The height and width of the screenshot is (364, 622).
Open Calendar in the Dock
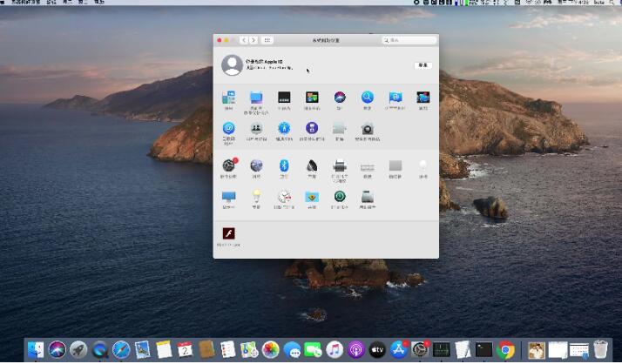tap(185, 350)
